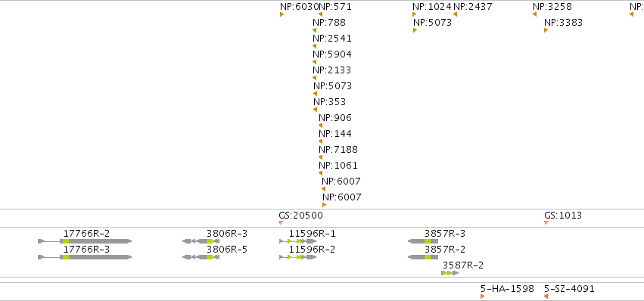Click the 11596R-2 transcript model
This screenshot has width=644, height=301.
297,257
